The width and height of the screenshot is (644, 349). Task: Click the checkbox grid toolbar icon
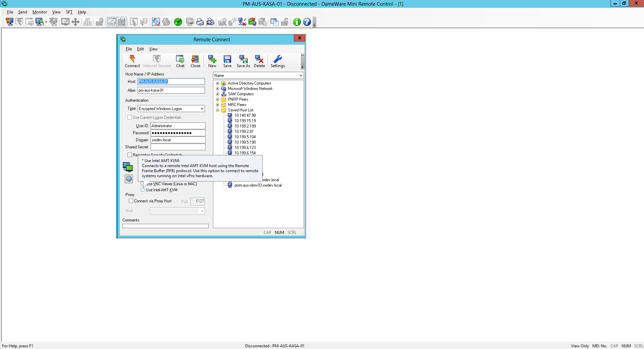click(x=156, y=22)
